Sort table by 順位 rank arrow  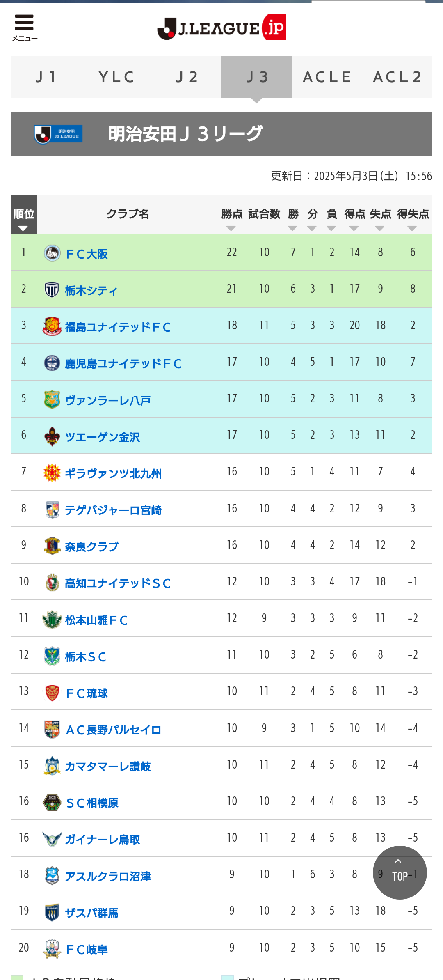pos(23,228)
